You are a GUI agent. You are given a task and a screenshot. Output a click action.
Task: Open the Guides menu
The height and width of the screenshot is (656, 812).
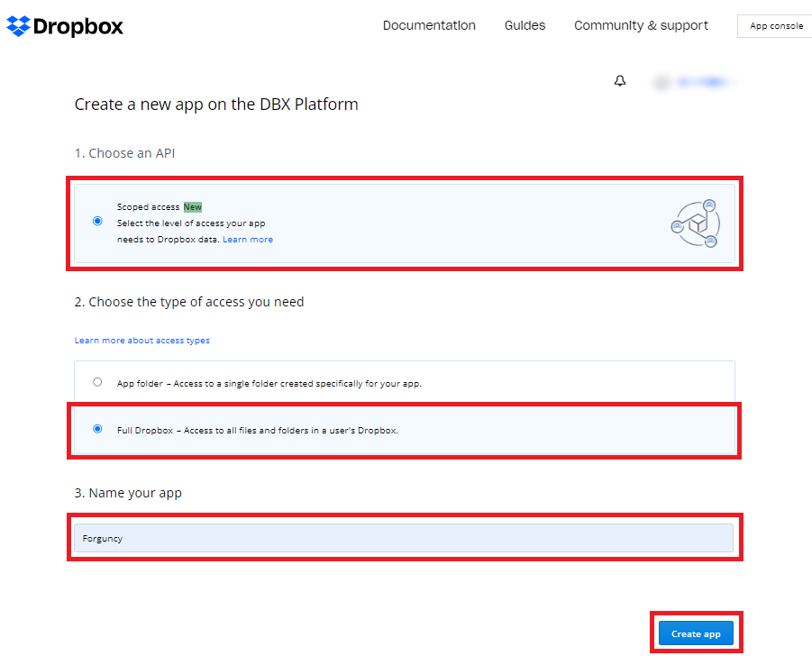525,25
